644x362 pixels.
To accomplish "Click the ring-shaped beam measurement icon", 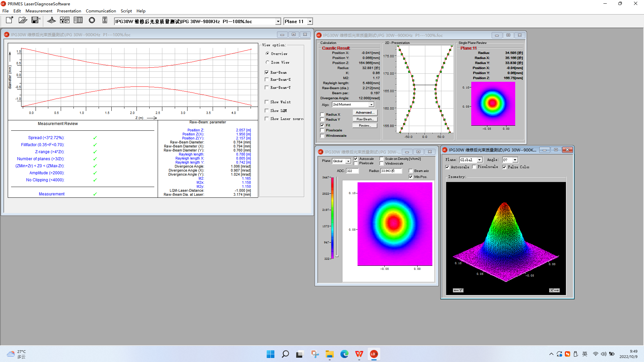I will [92, 20].
